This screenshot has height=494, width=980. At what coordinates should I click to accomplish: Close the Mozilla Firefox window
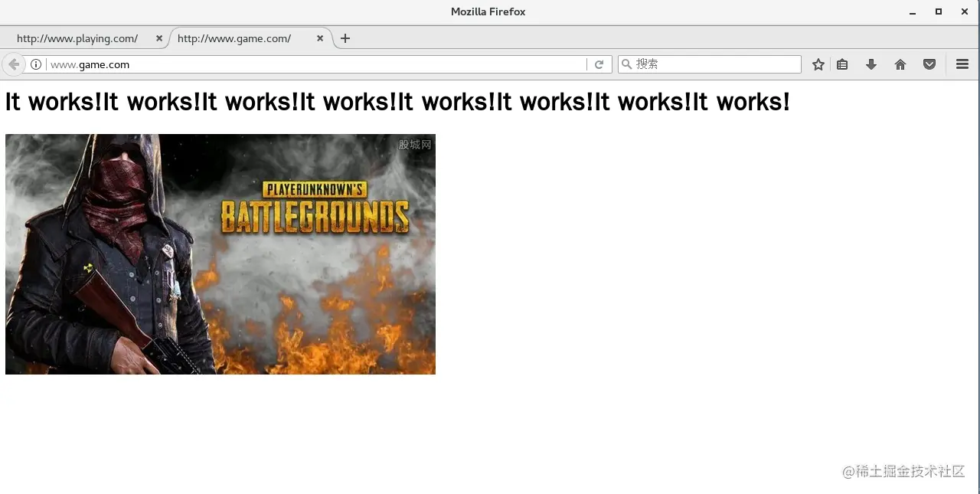[x=964, y=12]
